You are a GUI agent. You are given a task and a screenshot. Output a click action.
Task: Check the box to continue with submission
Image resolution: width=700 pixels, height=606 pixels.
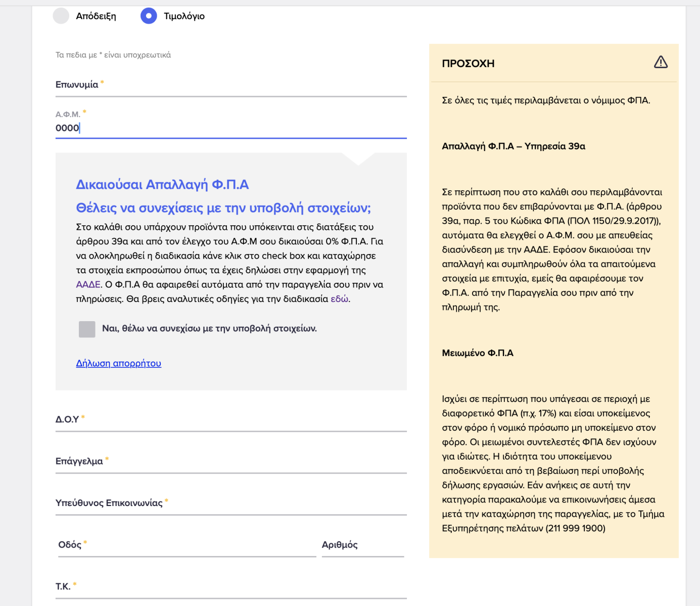coord(87,329)
